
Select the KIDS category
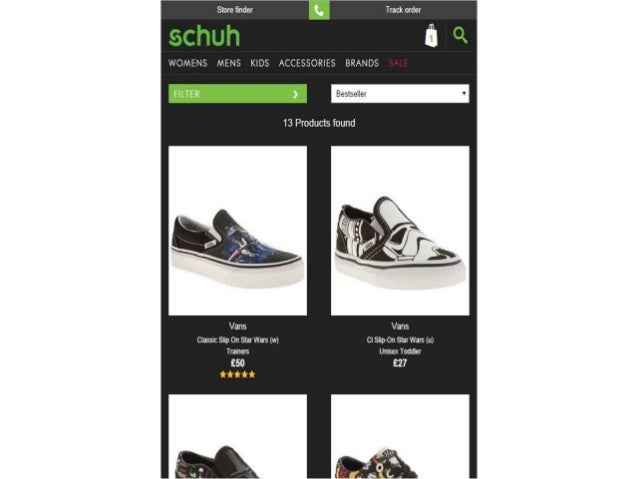coord(260,63)
